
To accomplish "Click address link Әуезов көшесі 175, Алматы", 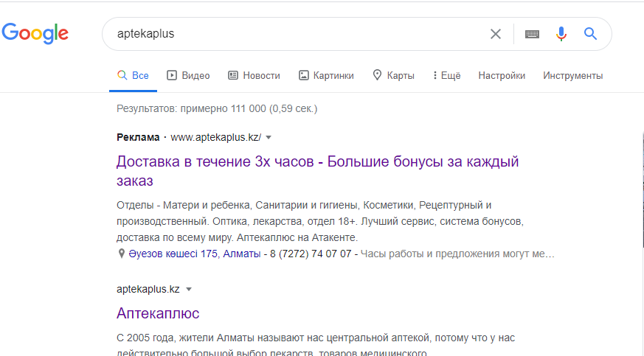I will click(x=194, y=254).
